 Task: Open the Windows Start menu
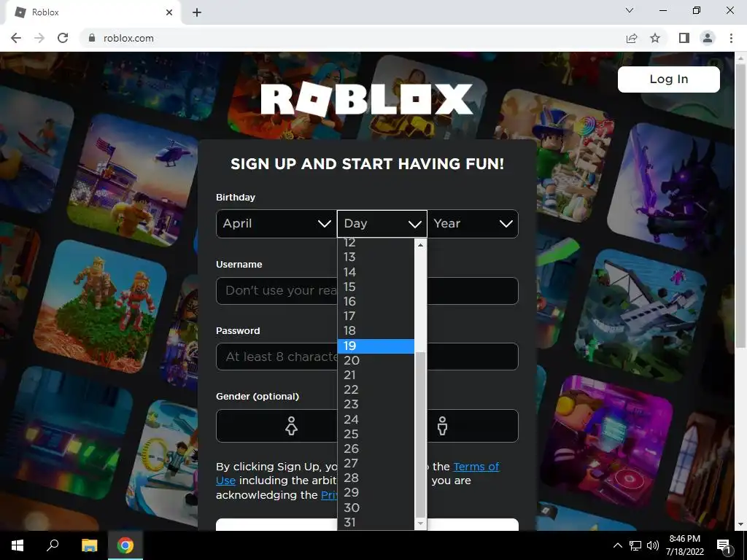(18, 545)
